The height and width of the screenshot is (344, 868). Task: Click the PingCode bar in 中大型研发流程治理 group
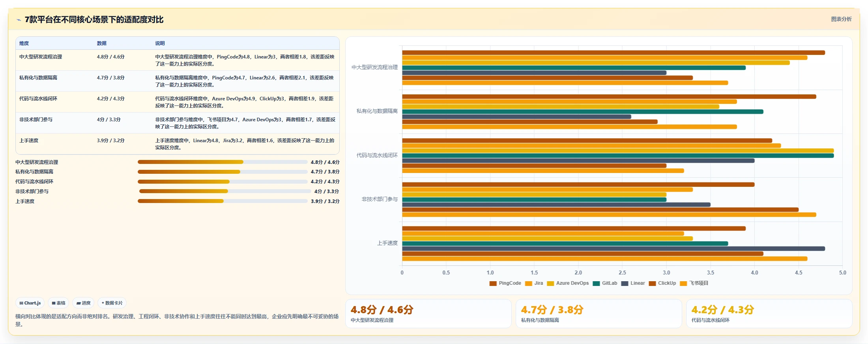[614, 53]
